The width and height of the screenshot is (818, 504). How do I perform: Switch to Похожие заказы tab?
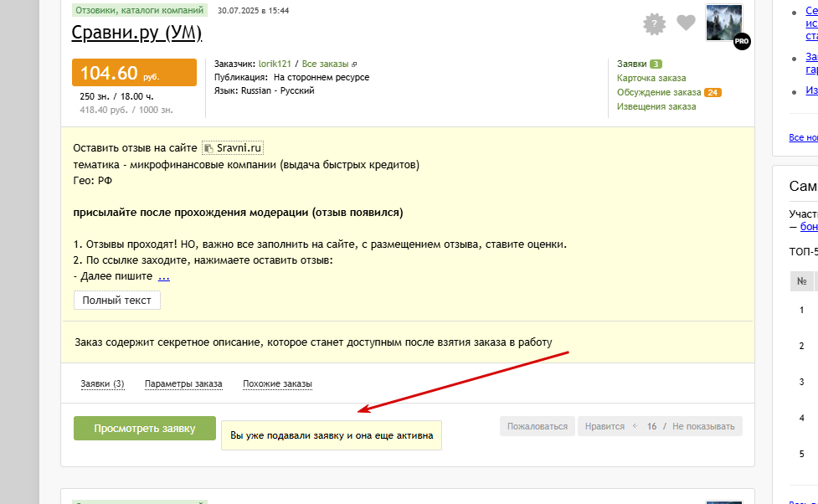pos(277,383)
